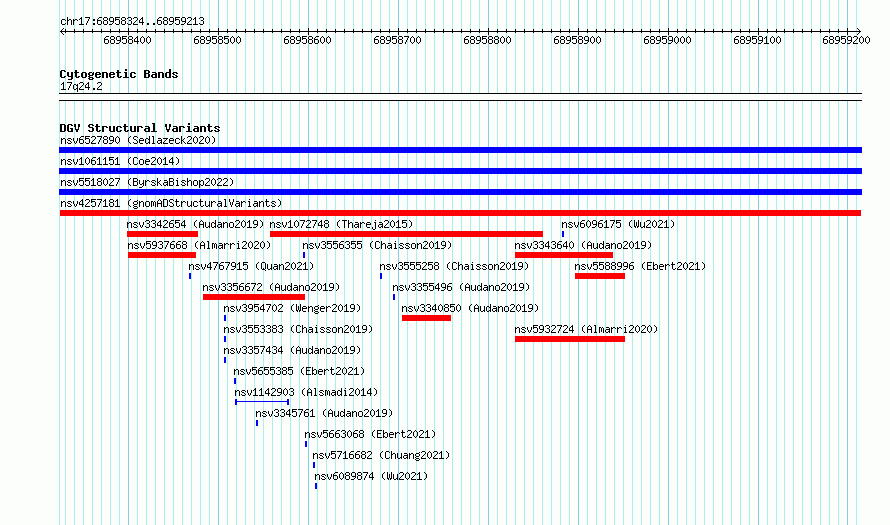Click ruler position 68959200
This screenshot has width=890, height=525.
tap(846, 40)
